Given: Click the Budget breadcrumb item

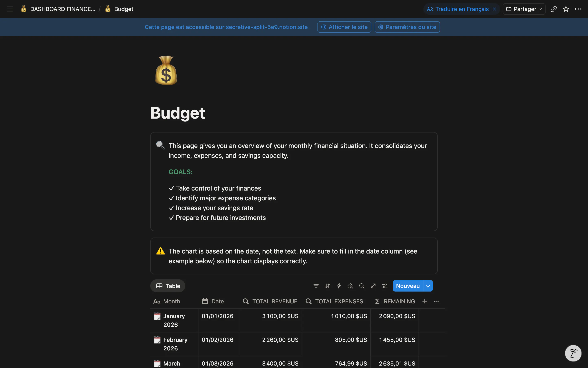Looking at the screenshot, I should (x=119, y=9).
